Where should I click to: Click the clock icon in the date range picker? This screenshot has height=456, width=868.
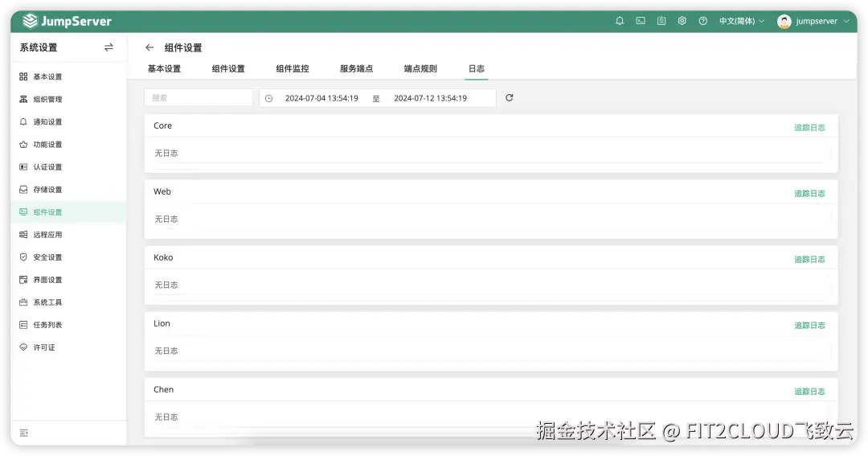tap(269, 98)
